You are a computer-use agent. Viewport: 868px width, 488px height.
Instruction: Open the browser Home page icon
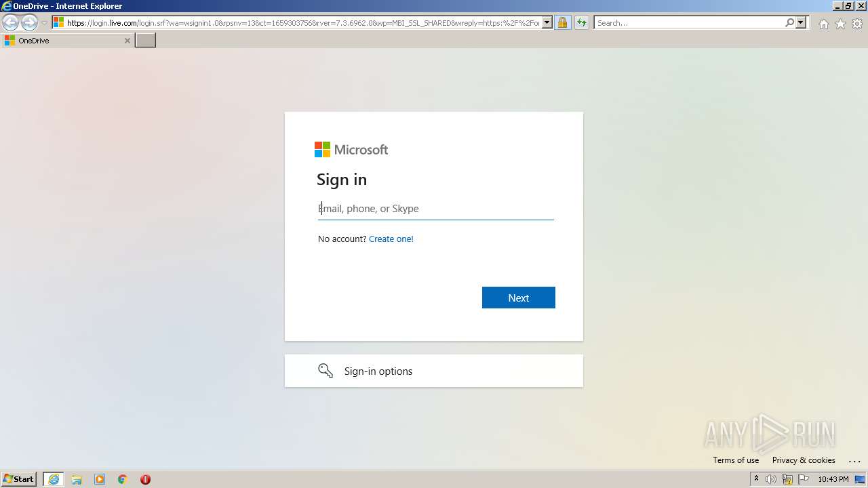[x=823, y=24]
